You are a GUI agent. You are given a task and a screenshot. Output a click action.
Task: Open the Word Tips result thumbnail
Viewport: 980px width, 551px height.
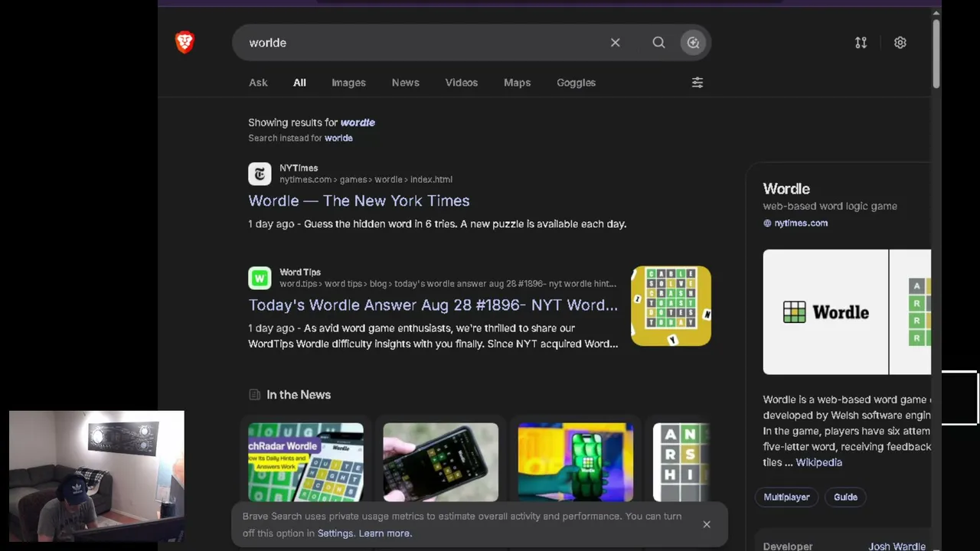pos(671,306)
